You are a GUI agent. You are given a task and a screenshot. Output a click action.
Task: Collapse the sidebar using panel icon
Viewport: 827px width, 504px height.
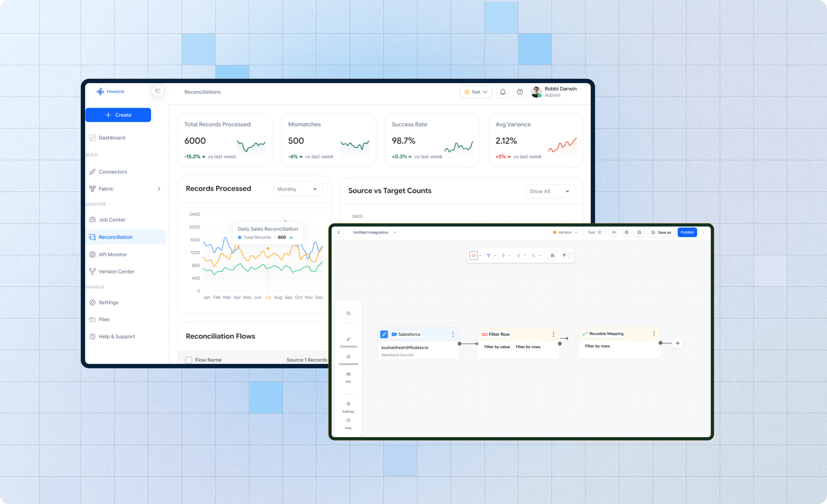click(158, 91)
